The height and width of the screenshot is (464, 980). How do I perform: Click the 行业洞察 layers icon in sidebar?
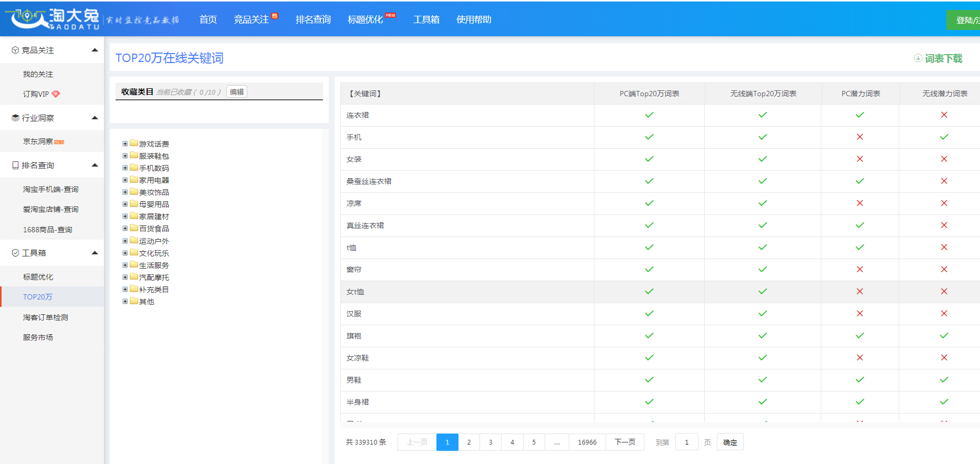point(15,118)
